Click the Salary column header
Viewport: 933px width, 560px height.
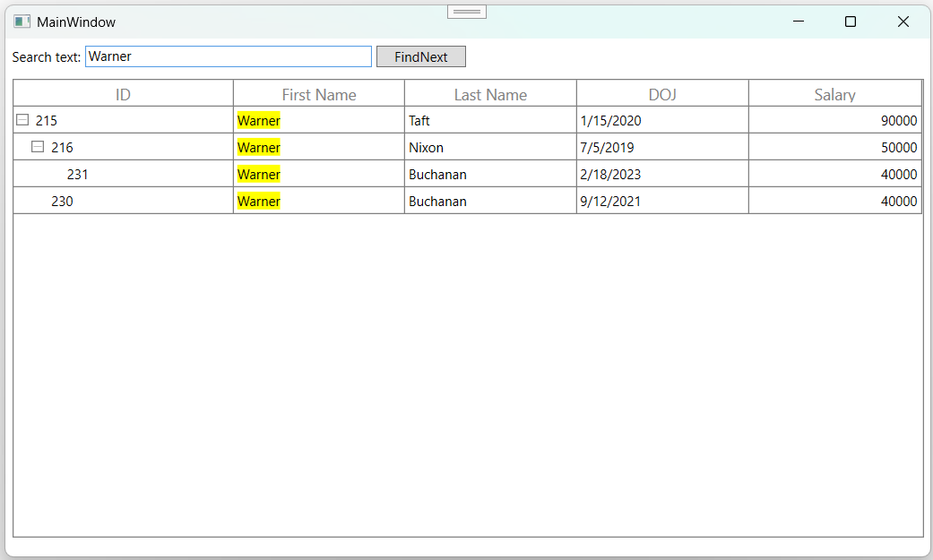point(834,94)
